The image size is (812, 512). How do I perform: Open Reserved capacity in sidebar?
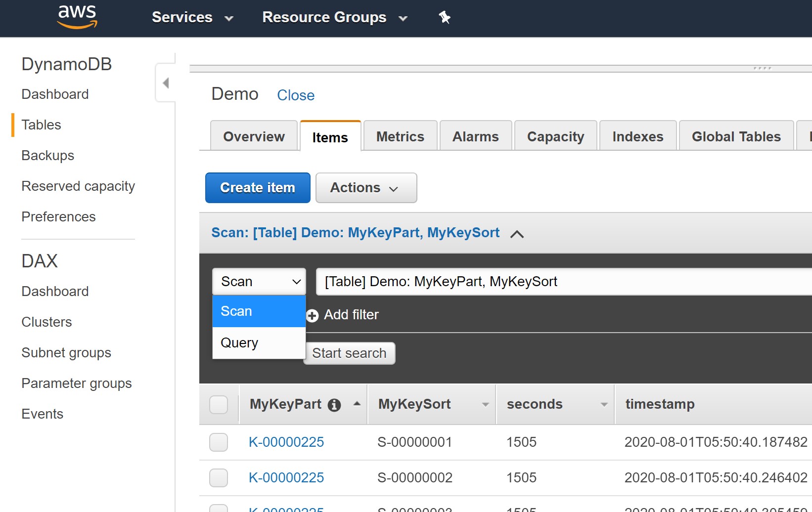pos(78,186)
